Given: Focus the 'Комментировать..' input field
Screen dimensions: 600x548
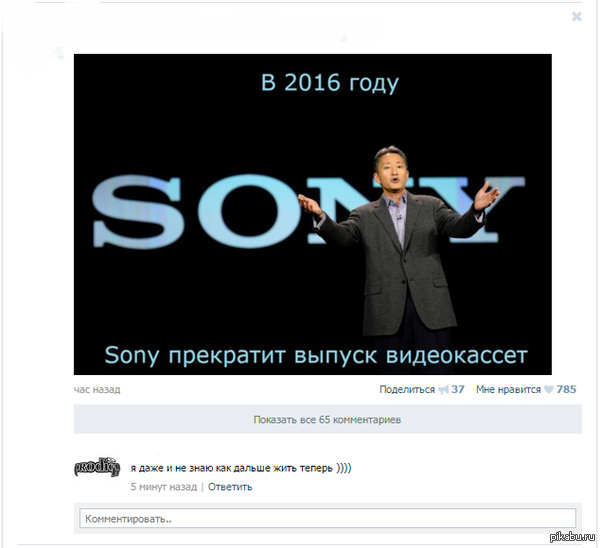Looking at the screenshot, I should click(x=328, y=519).
